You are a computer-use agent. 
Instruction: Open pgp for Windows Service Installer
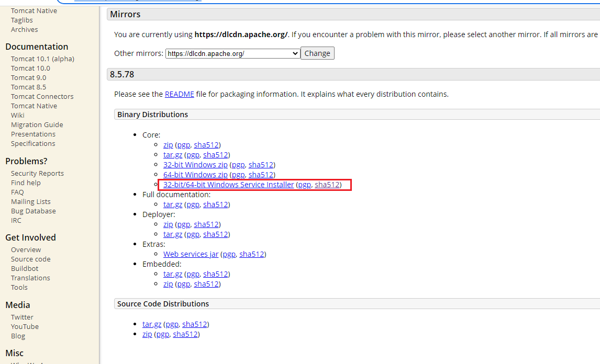point(305,185)
